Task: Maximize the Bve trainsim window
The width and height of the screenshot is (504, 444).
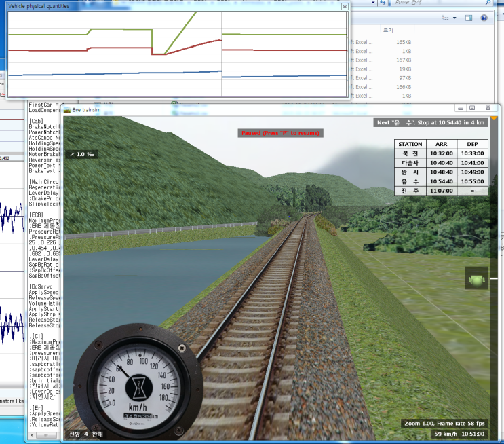Action: pos(472,108)
